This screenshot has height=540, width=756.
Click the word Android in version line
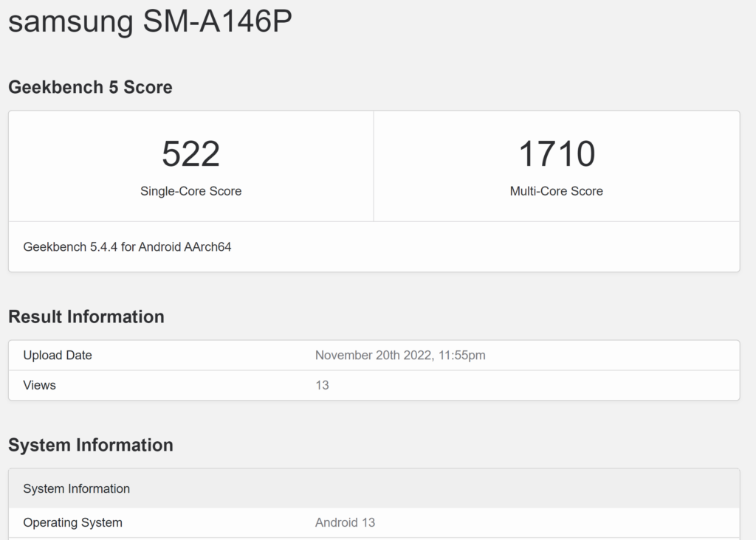pyautogui.click(x=157, y=247)
